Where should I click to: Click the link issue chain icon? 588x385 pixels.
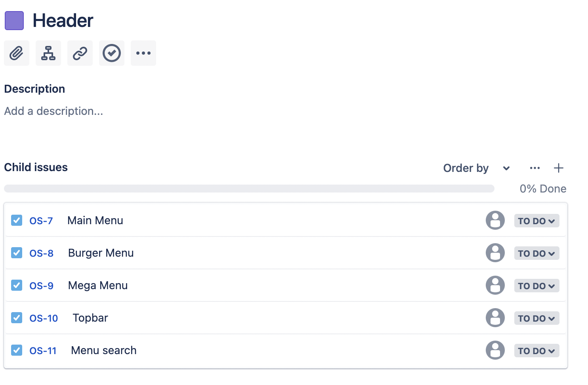[x=80, y=53]
